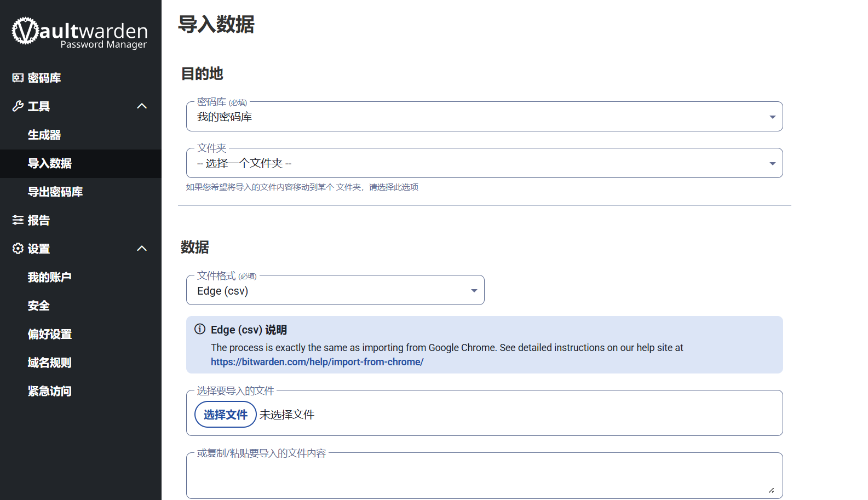The width and height of the screenshot is (868, 500).
Task: Click the vault icon beside 密码库
Action: tap(18, 78)
